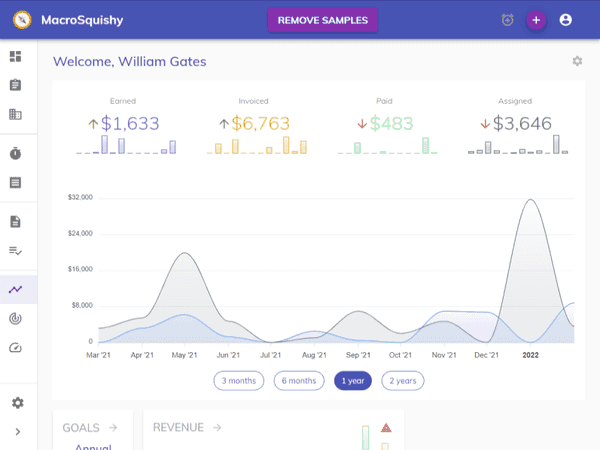Open the stopwatch timer icon in sidebar

[15, 154]
